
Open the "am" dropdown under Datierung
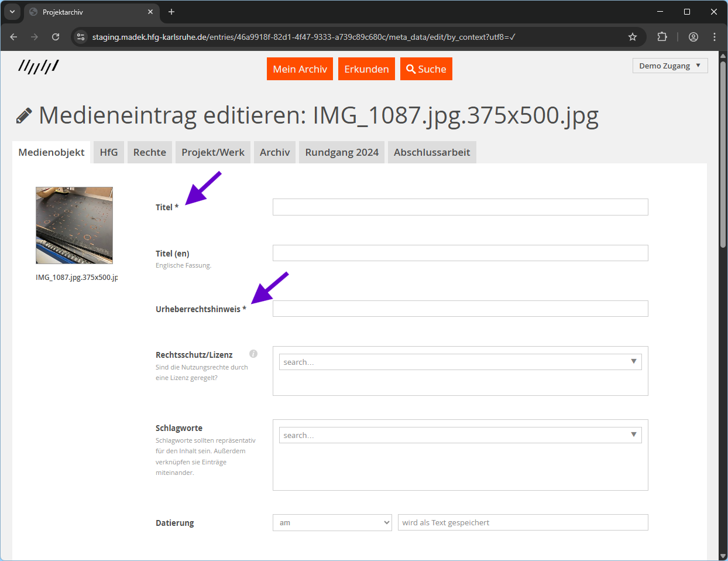click(332, 522)
